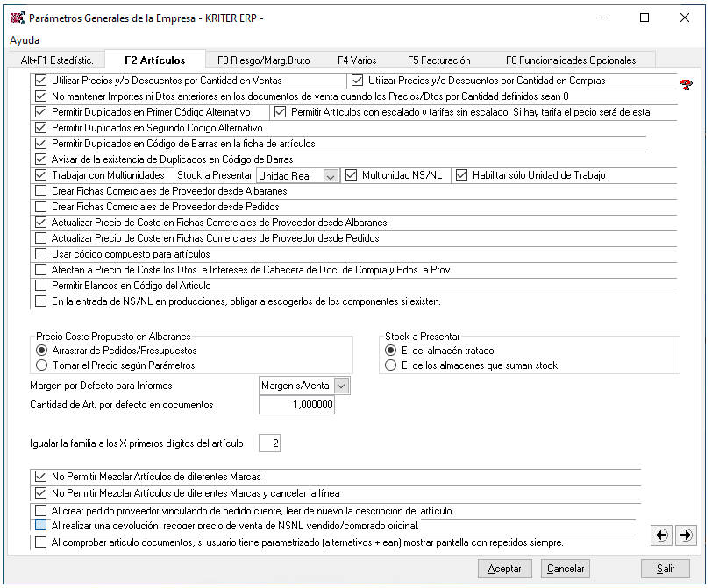
Task: Enable Crear Fichas Comerciales de Proveedor desde Albaranes
Action: (x=41, y=190)
